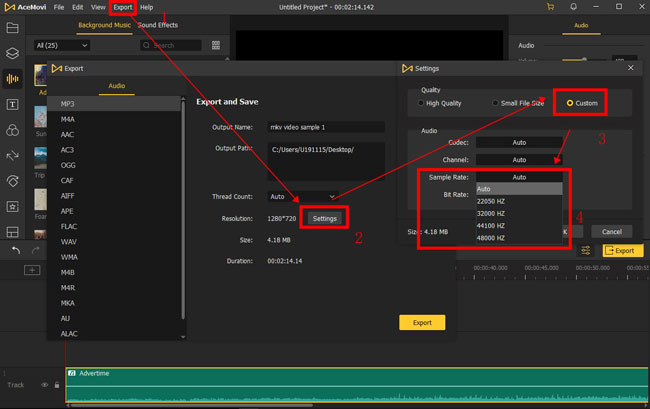Open the star Elements sidebar icon

(x=12, y=206)
